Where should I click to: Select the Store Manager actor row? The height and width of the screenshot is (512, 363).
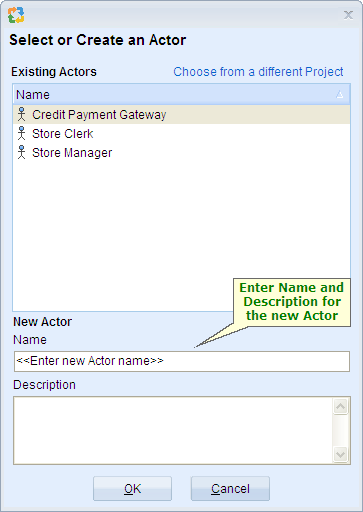(182, 153)
